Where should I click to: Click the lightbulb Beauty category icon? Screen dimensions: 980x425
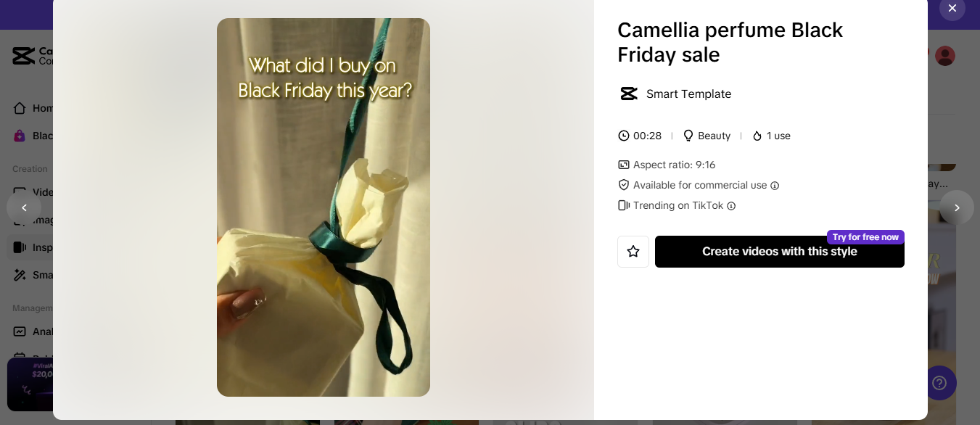tap(688, 136)
